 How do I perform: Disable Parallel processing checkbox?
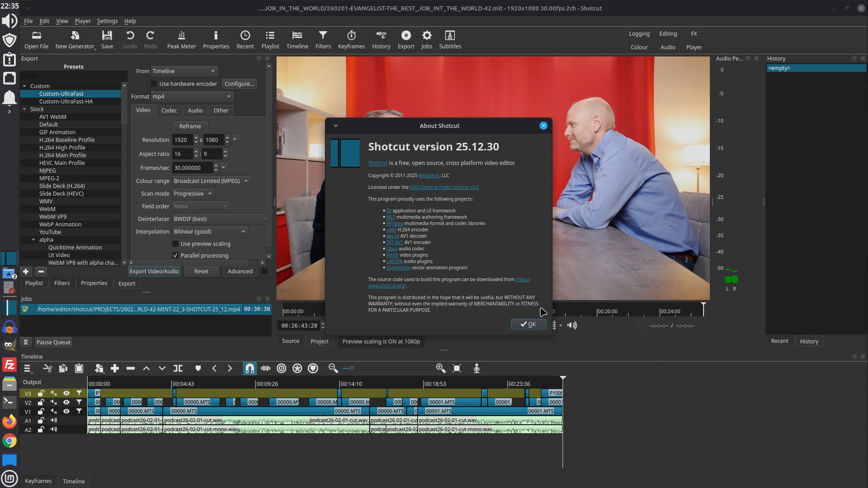click(x=175, y=256)
